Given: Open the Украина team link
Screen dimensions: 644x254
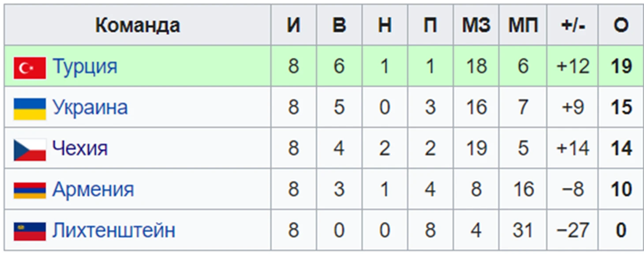Looking at the screenshot, I should (90, 107).
